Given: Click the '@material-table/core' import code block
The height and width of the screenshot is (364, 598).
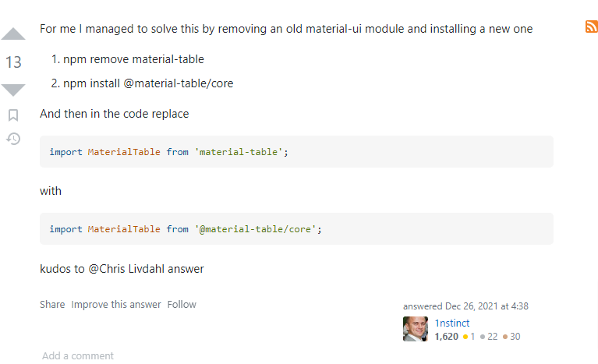Looking at the screenshot, I should coord(296,229).
